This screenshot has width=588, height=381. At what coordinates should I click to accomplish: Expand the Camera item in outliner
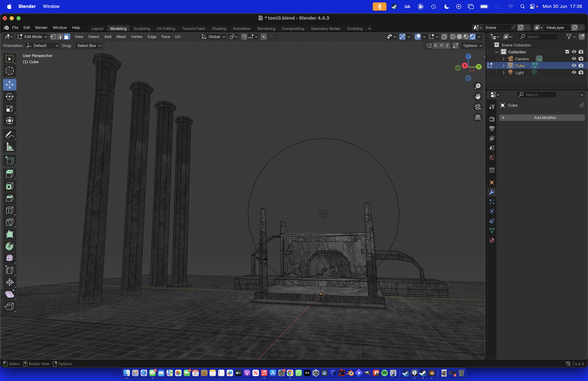503,59
